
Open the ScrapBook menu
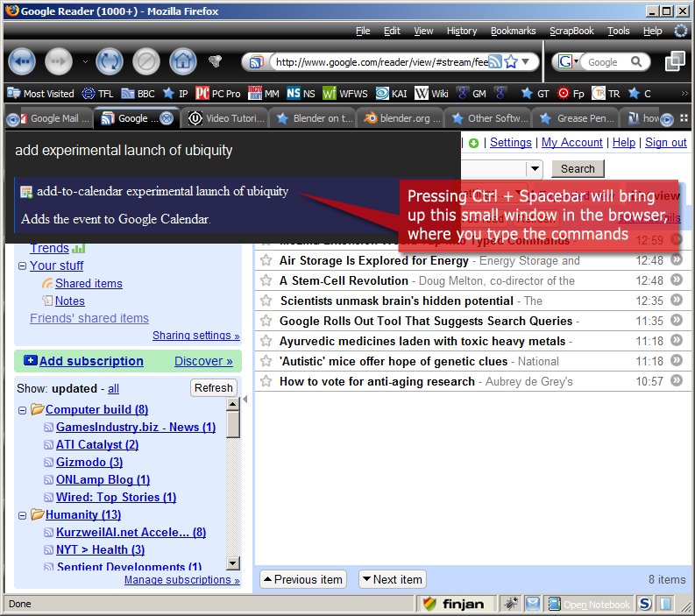(x=571, y=31)
